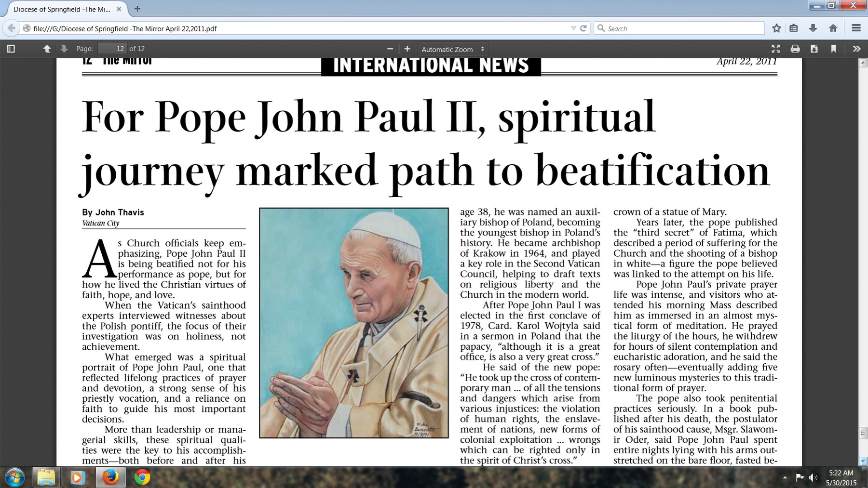Image resolution: width=868 pixels, height=488 pixels.
Task: Go to previous page arrow
Action: tap(47, 49)
